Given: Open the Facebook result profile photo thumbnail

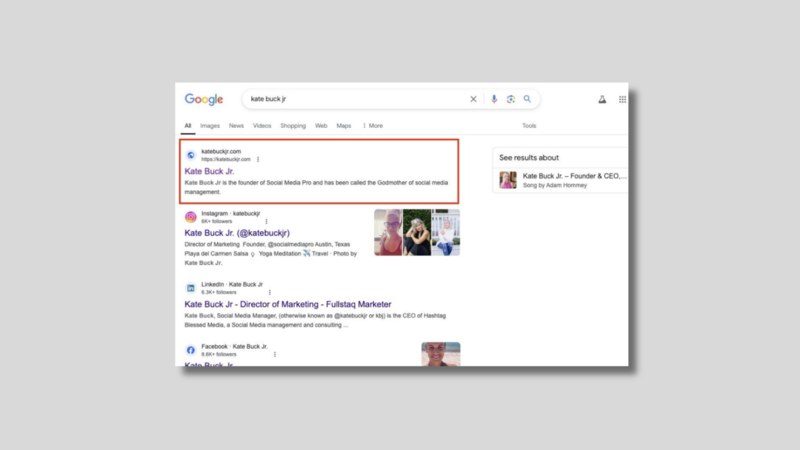Looking at the screenshot, I should tap(441, 354).
